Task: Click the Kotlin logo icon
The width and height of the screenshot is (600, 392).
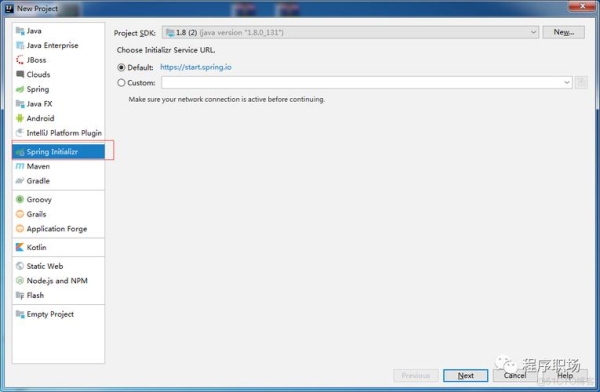Action: [x=20, y=247]
